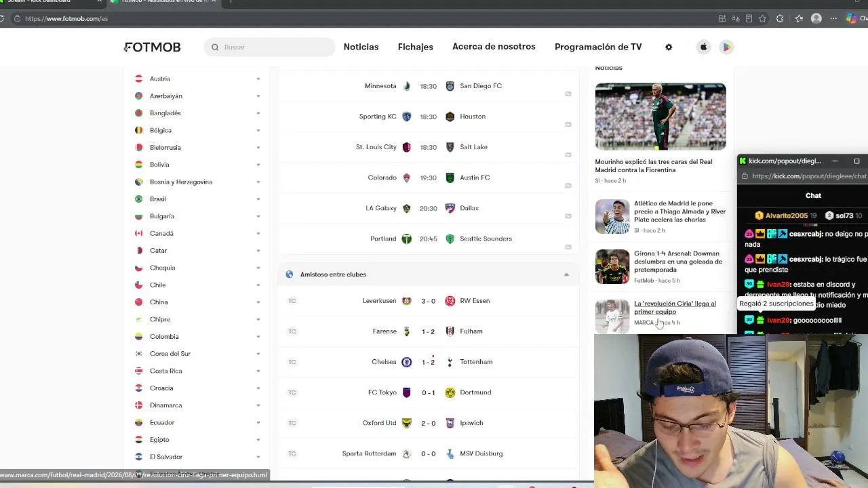The height and width of the screenshot is (488, 868).
Task: Click the translate page icon in address bar
Action: pos(735,19)
